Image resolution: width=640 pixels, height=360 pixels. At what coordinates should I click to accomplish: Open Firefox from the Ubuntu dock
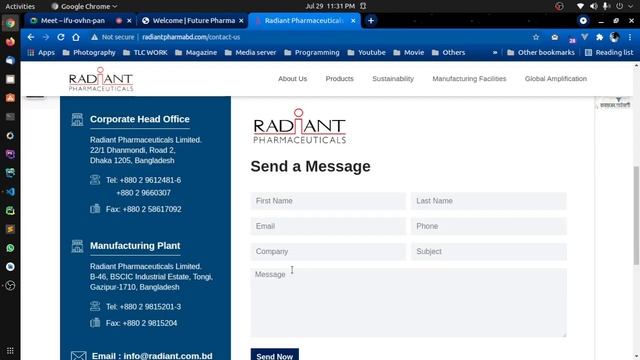point(10,42)
